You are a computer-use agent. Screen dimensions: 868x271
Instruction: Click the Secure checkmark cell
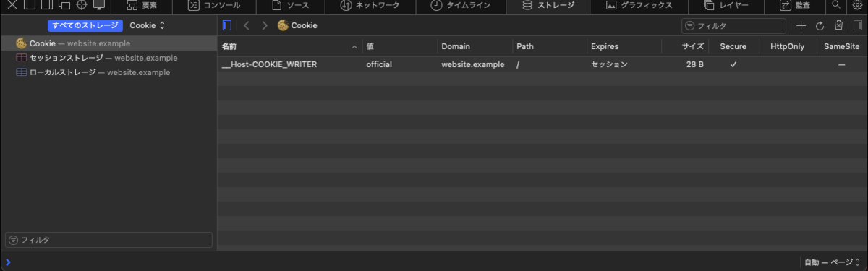[733, 64]
